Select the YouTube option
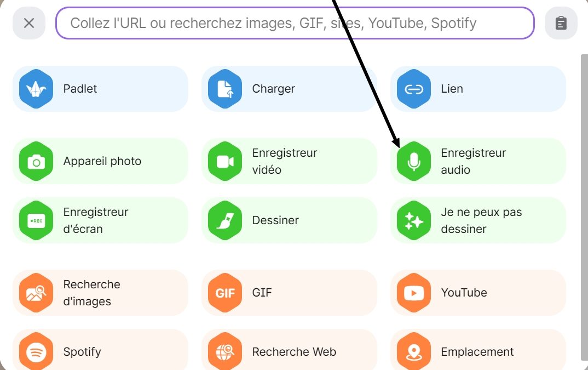Viewport: 588px width, 370px height. tap(478, 293)
